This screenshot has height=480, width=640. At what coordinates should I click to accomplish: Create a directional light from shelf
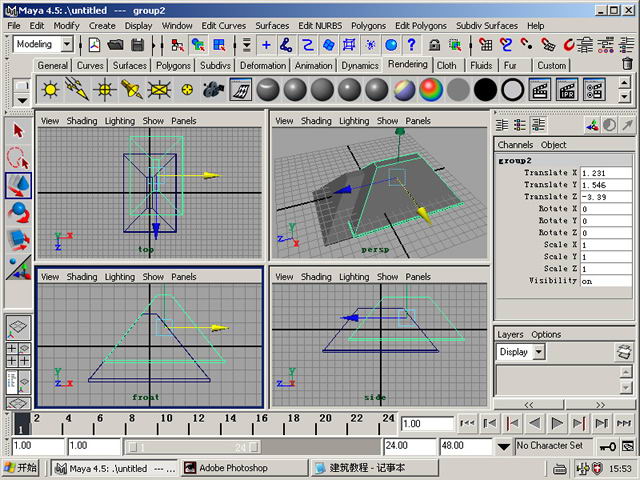tap(77, 89)
